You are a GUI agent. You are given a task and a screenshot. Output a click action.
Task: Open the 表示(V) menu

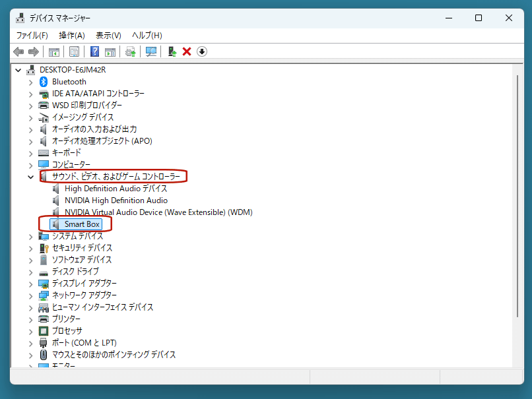tap(108, 35)
